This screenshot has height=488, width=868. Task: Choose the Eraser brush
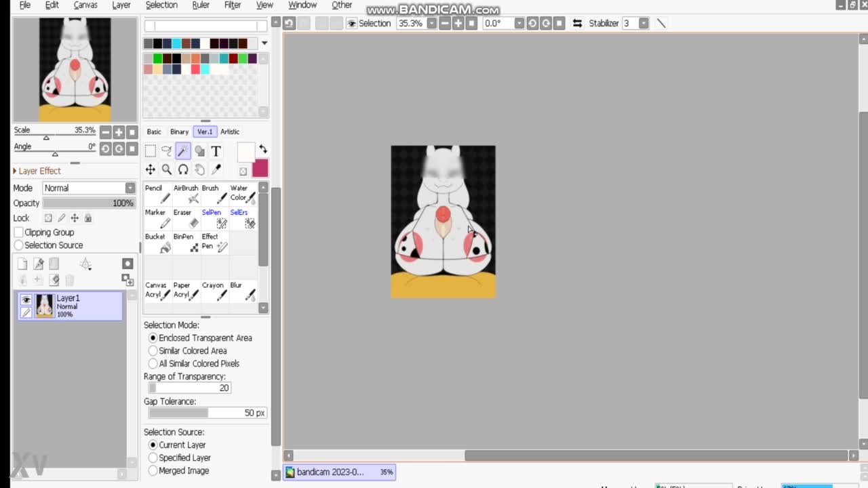click(x=186, y=218)
